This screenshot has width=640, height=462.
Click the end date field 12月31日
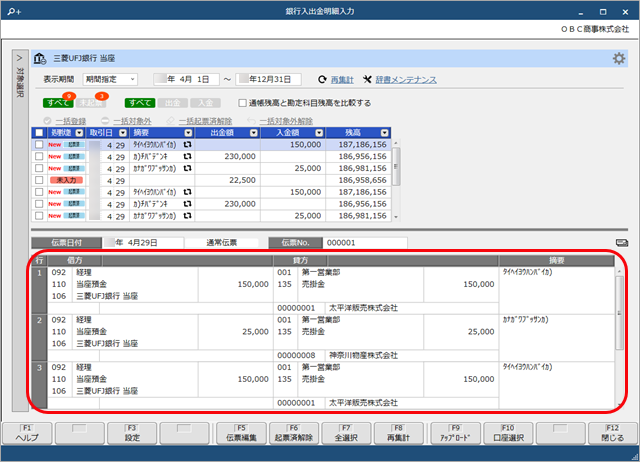point(268,79)
